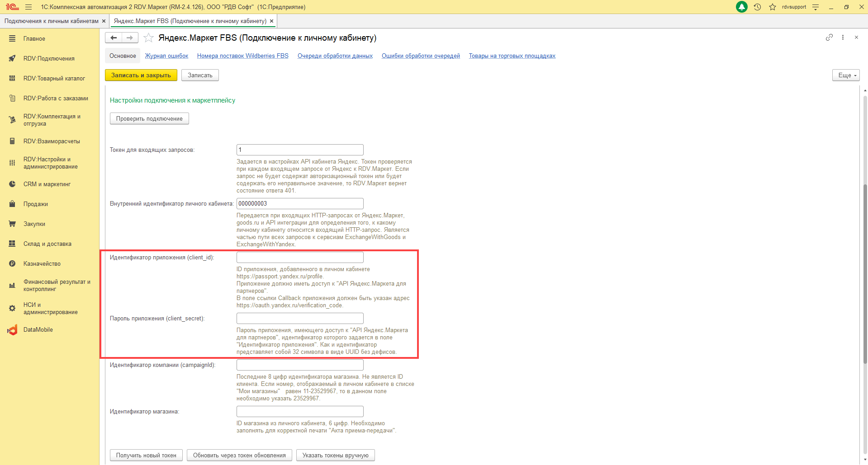Open Закупки cart icon
Image resolution: width=868 pixels, height=465 pixels.
click(12, 224)
